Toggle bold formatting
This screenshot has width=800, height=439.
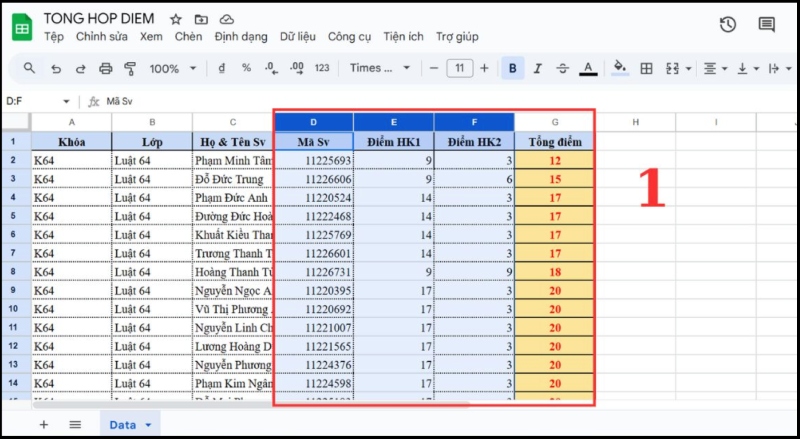point(513,68)
